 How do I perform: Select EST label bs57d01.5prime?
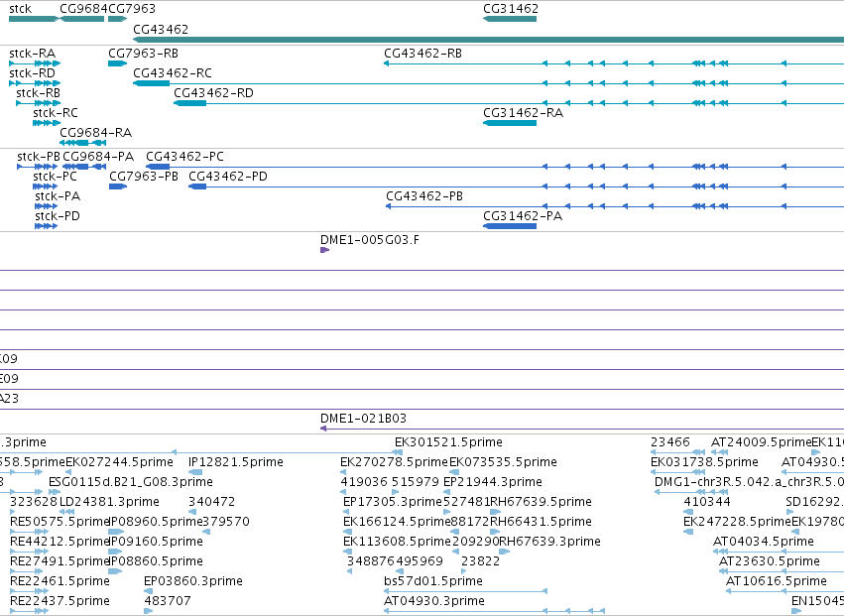[x=433, y=581]
